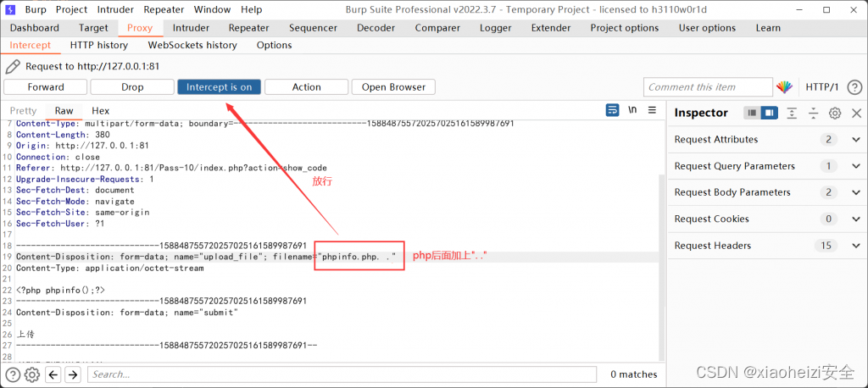
Task: Go to the next search match arrow
Action: pos(73,374)
